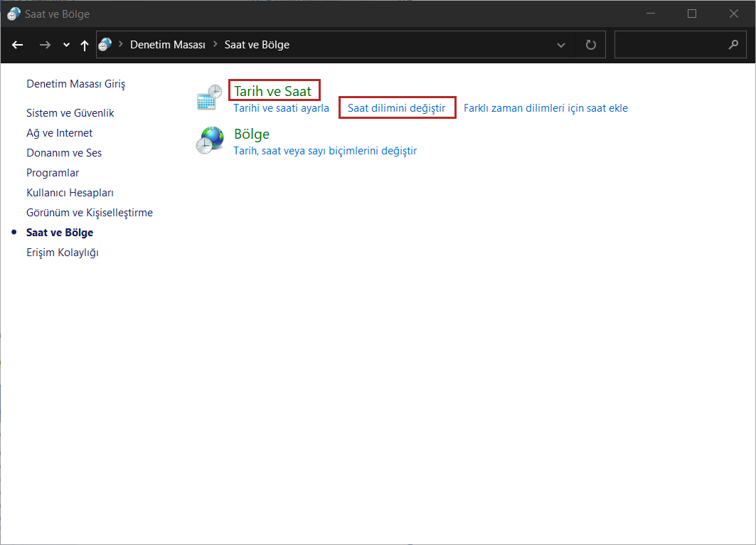Click inside the search input box
This screenshot has height=545, width=756.
669,45
